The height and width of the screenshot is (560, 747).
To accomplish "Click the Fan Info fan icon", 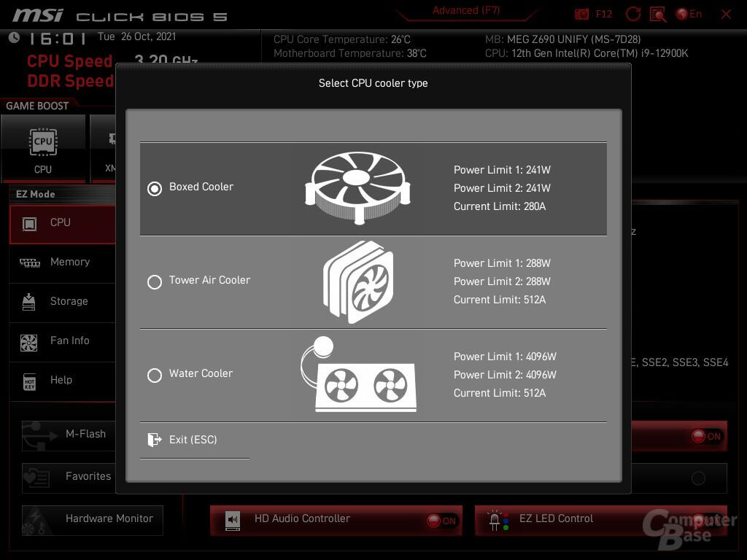I will 29,341.
